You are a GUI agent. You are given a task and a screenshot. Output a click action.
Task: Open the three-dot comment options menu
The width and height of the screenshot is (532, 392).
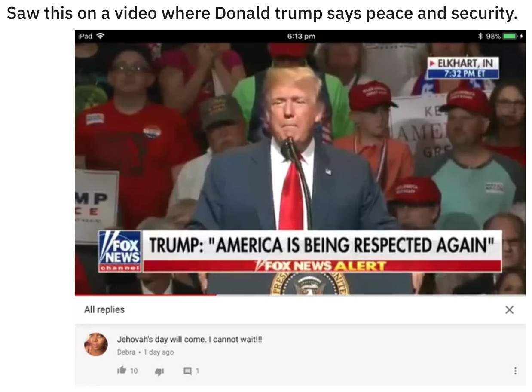514,370
